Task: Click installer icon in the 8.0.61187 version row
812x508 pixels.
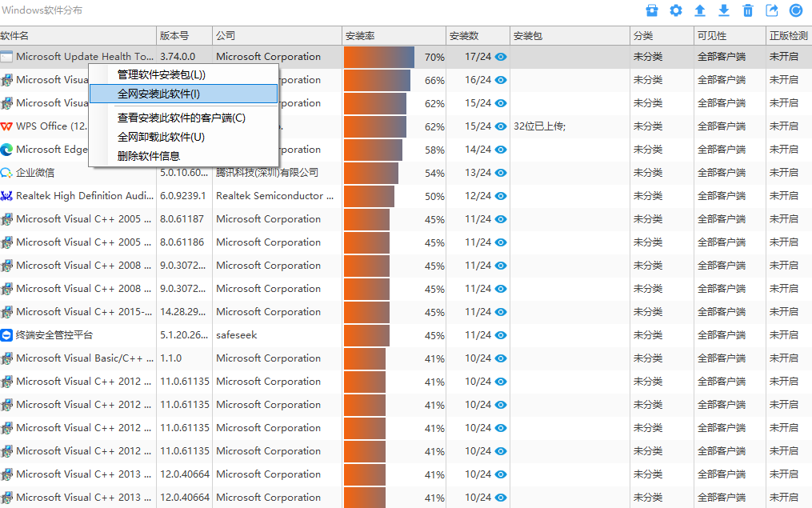Action: [6, 219]
